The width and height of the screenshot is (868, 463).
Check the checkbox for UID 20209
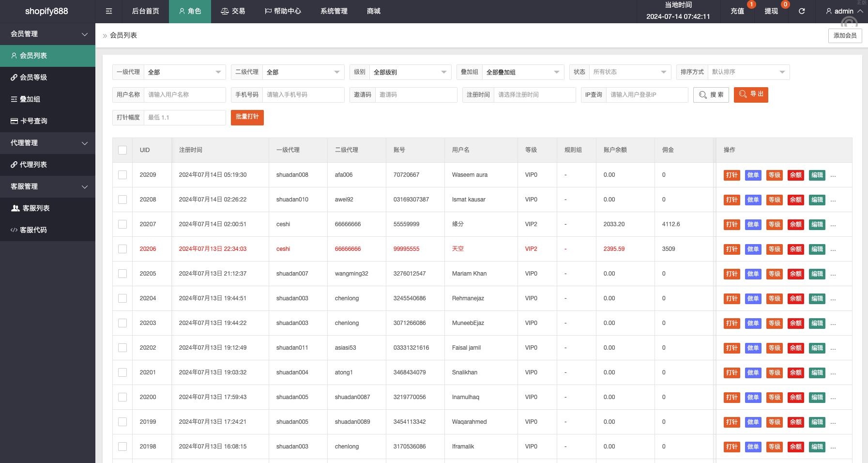click(122, 175)
